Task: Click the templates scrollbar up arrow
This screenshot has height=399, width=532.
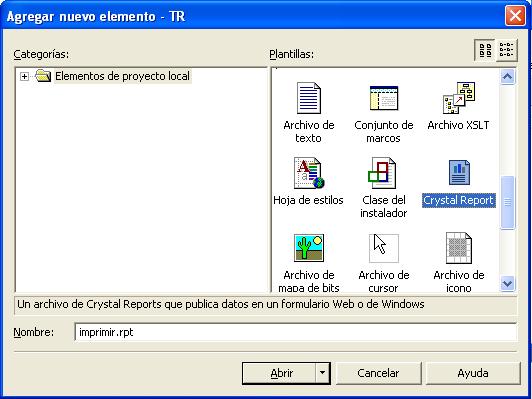Action: (x=508, y=76)
